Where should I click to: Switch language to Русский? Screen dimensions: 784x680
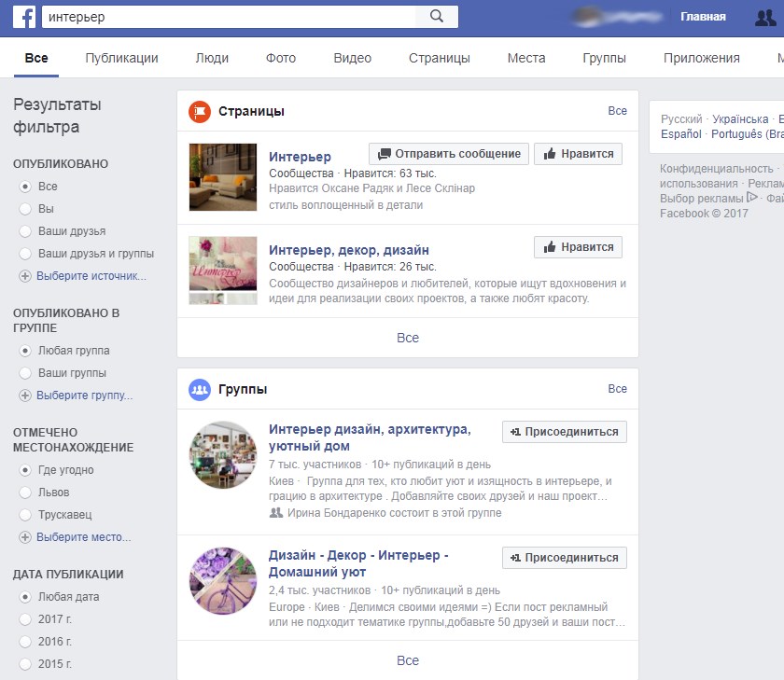click(681, 119)
